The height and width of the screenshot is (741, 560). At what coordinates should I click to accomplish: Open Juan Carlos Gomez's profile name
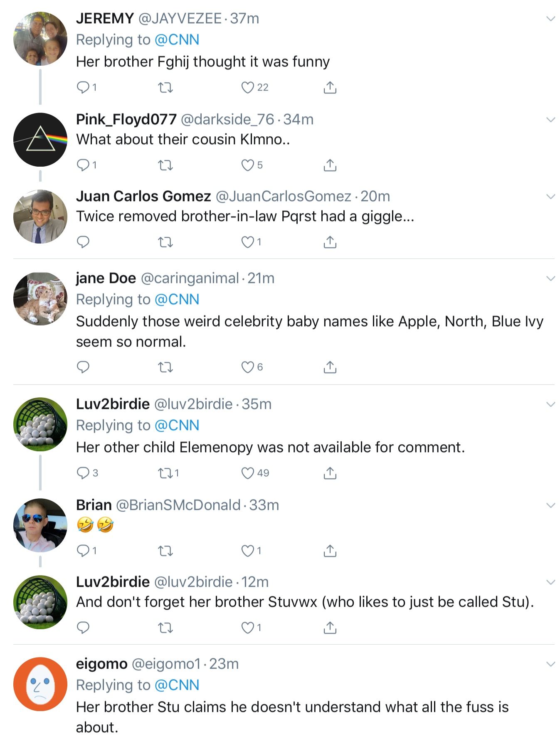coord(143,196)
